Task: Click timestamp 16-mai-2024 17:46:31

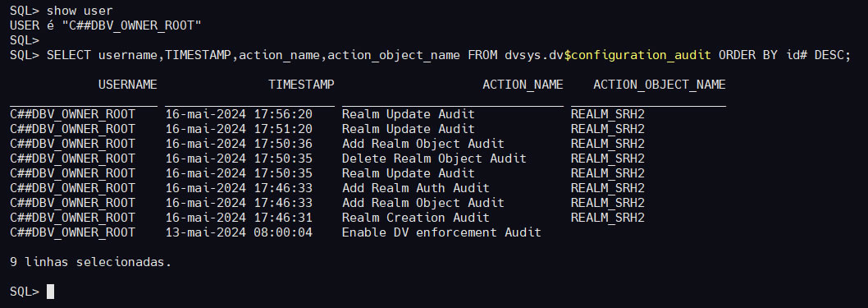Action: point(239,218)
